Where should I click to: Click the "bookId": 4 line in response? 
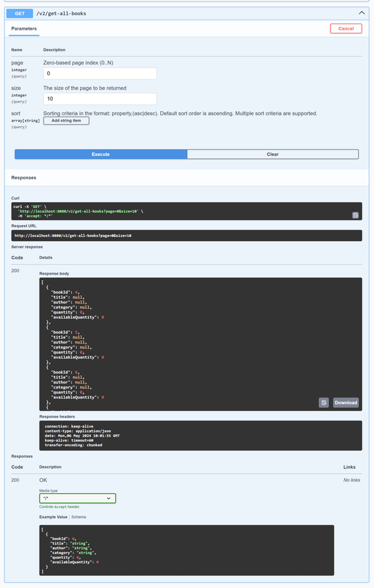pyautogui.click(x=65, y=292)
